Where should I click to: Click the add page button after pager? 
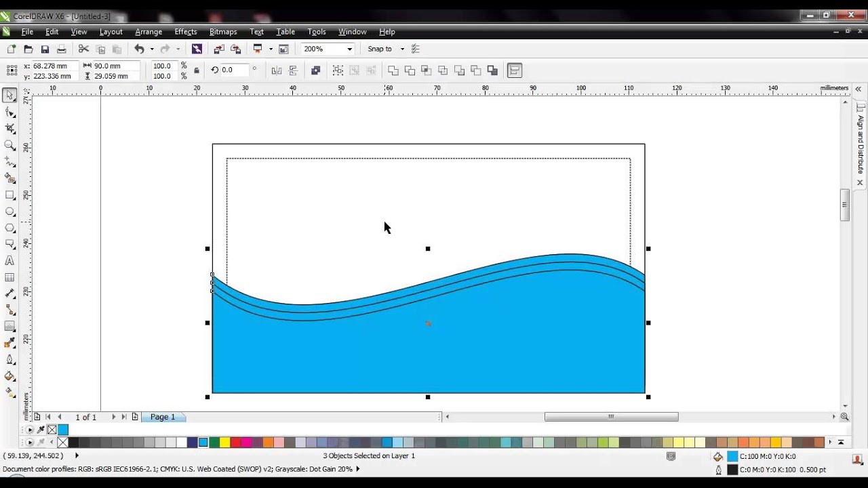point(135,417)
